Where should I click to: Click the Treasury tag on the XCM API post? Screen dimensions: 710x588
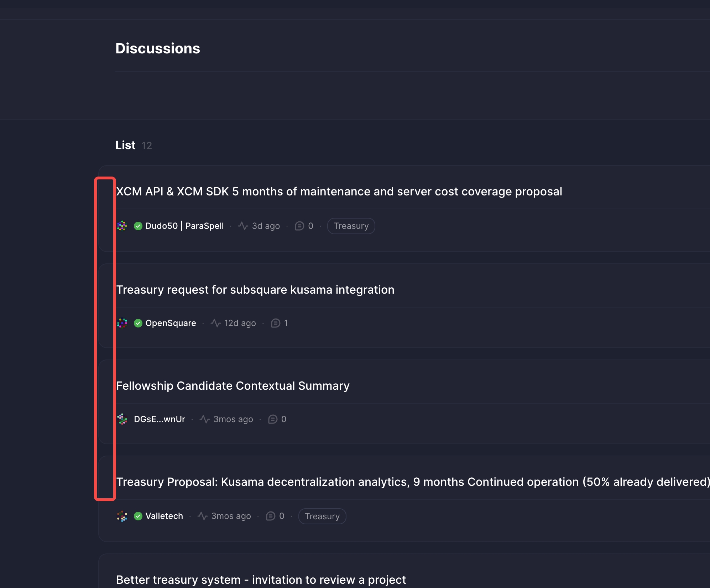click(x=351, y=226)
